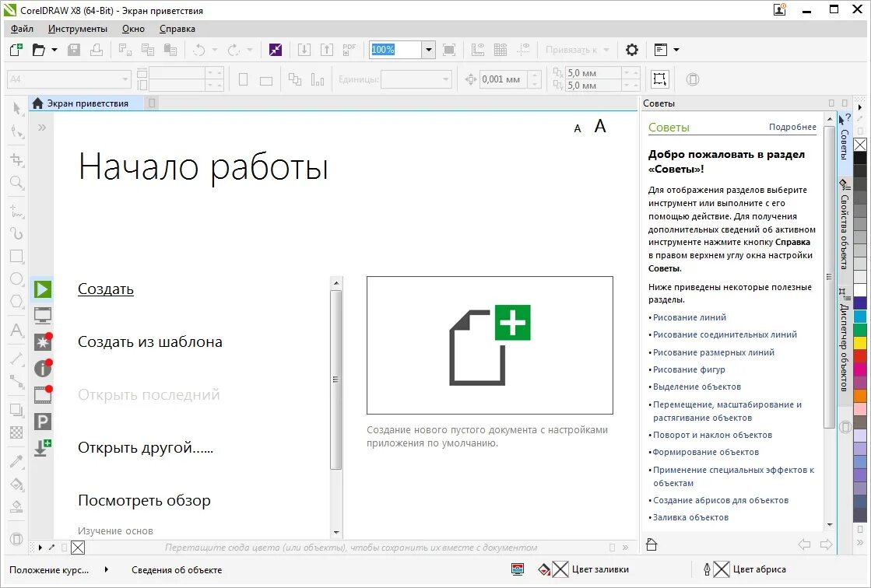Image resolution: width=871 pixels, height=588 pixels.
Task: Select the Ellipse tool
Action: pos(16,278)
